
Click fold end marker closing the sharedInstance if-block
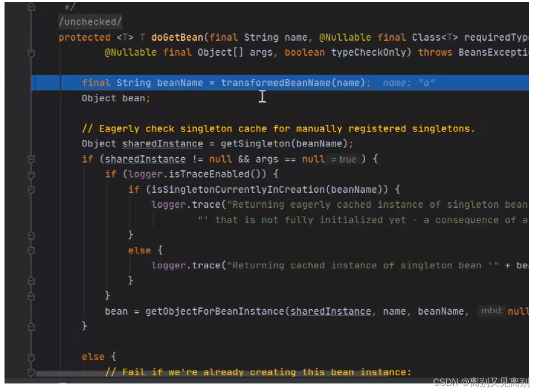[x=32, y=326]
